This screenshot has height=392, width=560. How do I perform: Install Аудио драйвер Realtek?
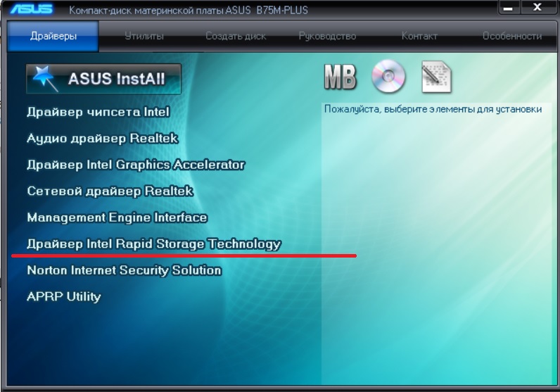pyautogui.click(x=103, y=138)
